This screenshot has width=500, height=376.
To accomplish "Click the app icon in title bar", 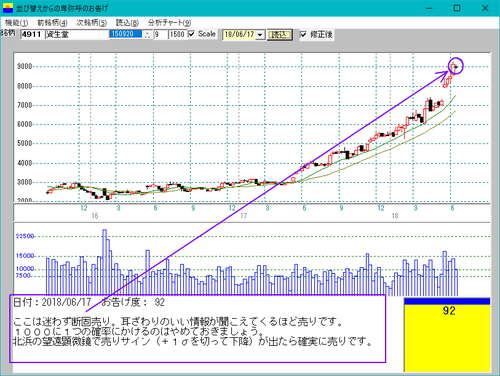I will 8,8.
